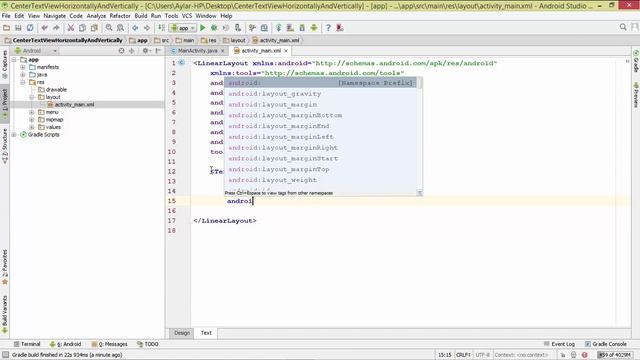Click the CRLF line separator status
This screenshot has height=360, width=640.
[x=463, y=355]
